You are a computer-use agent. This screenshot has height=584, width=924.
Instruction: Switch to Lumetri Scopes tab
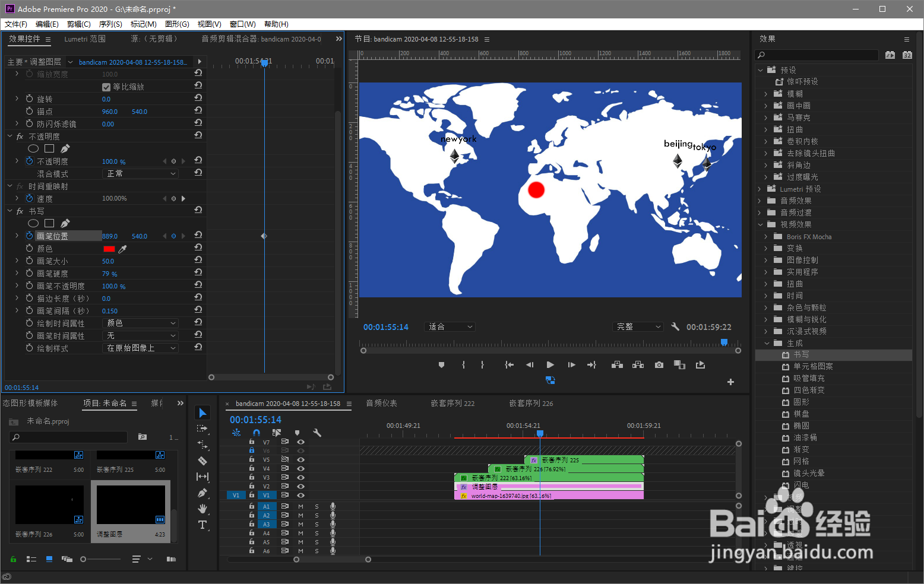pyautogui.click(x=85, y=39)
